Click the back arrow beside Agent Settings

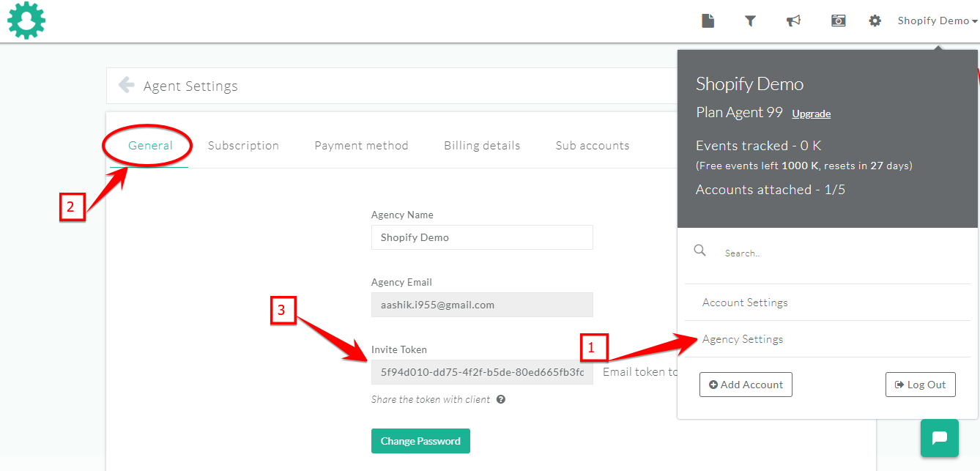pyautogui.click(x=127, y=85)
